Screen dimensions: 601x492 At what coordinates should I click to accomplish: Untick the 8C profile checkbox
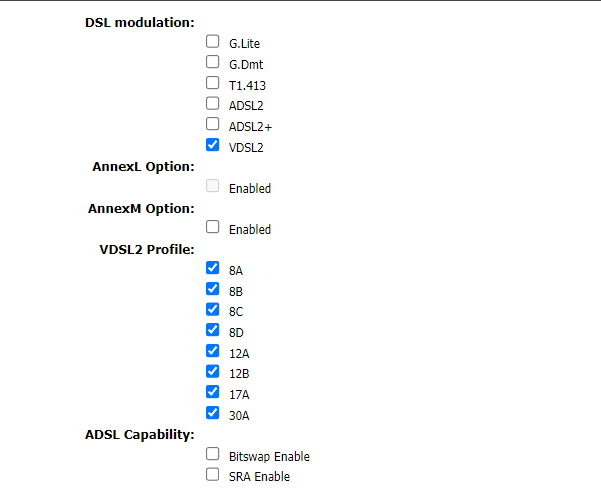click(212, 309)
